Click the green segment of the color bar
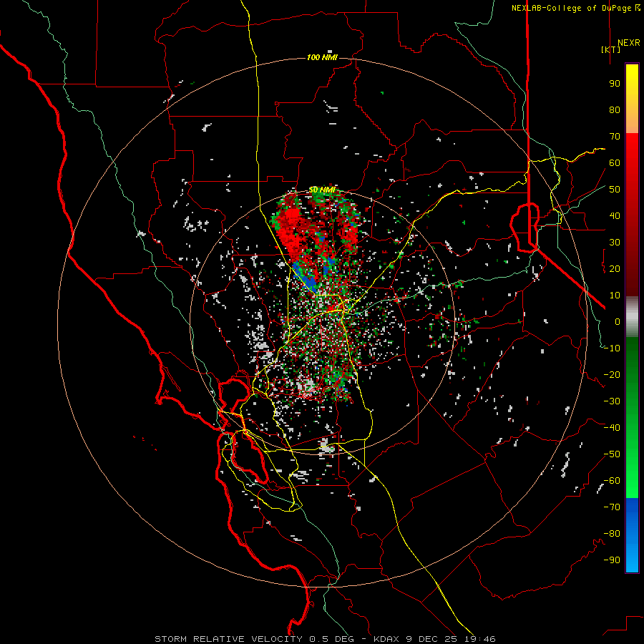The image size is (644, 644). pos(632,417)
